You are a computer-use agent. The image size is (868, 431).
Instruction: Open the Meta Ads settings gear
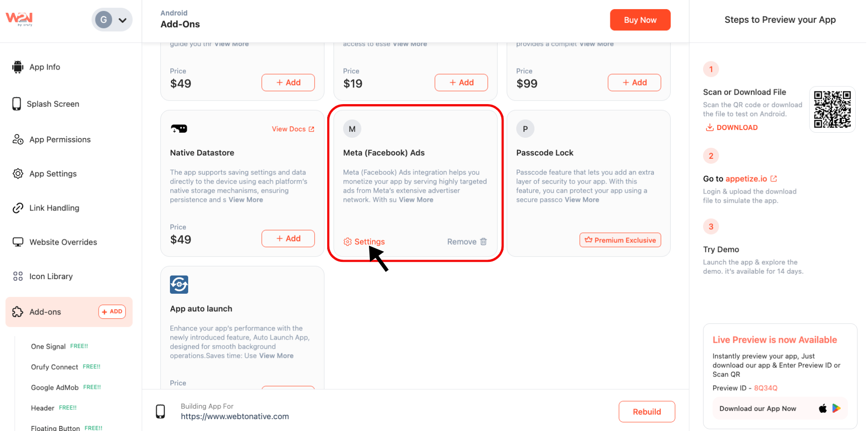click(348, 242)
